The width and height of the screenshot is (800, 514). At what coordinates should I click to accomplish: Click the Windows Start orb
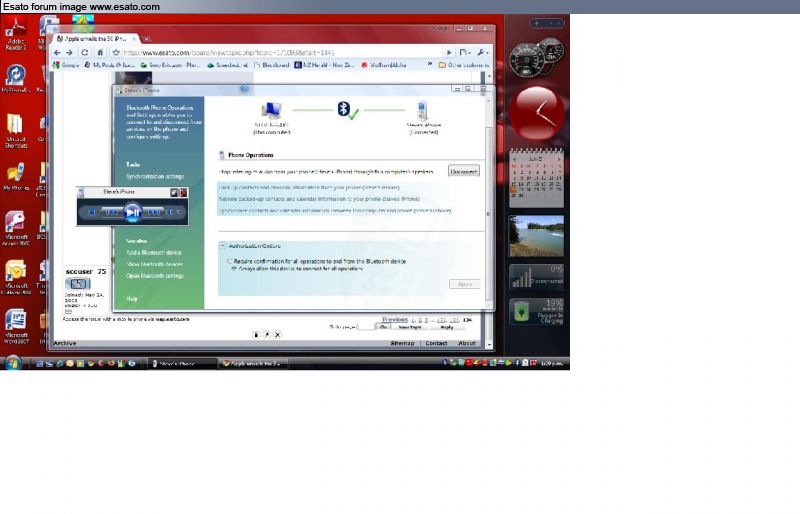point(12,363)
